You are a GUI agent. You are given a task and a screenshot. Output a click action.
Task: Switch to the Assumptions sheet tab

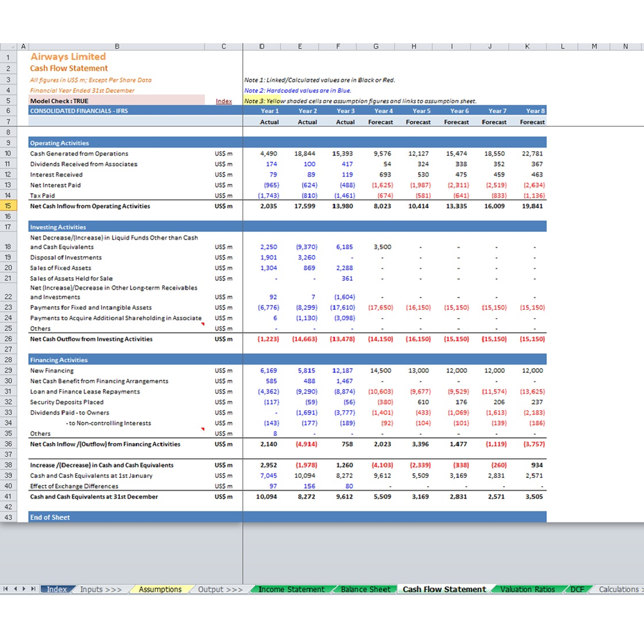coord(160,589)
